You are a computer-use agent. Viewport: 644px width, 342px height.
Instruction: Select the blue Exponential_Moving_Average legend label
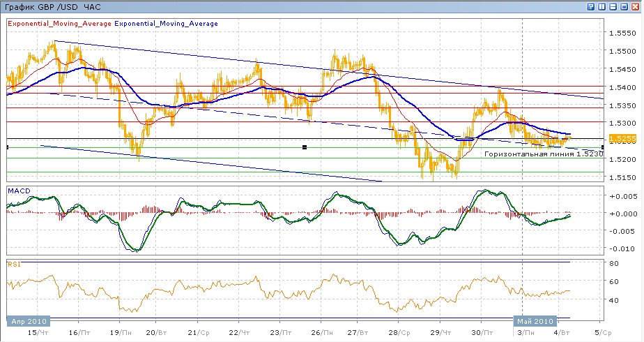tap(166, 24)
